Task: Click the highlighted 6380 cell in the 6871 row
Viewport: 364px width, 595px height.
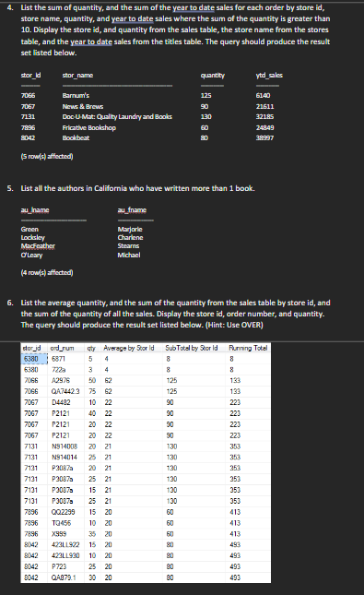Action: [x=34, y=359]
